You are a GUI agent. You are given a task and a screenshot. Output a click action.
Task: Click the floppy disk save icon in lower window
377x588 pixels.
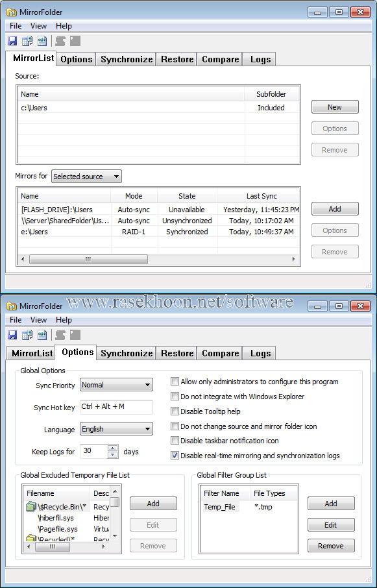(x=12, y=335)
